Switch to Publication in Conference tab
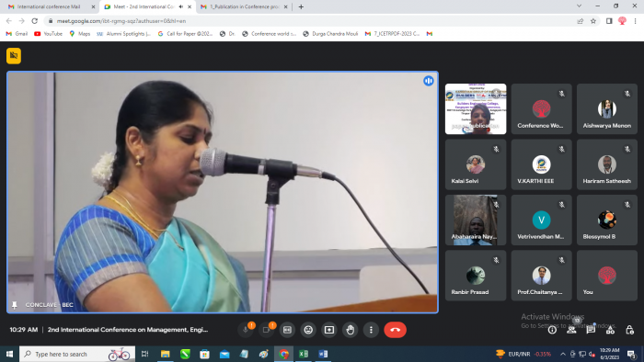Viewport: 644px width, 362px height. pos(244,6)
